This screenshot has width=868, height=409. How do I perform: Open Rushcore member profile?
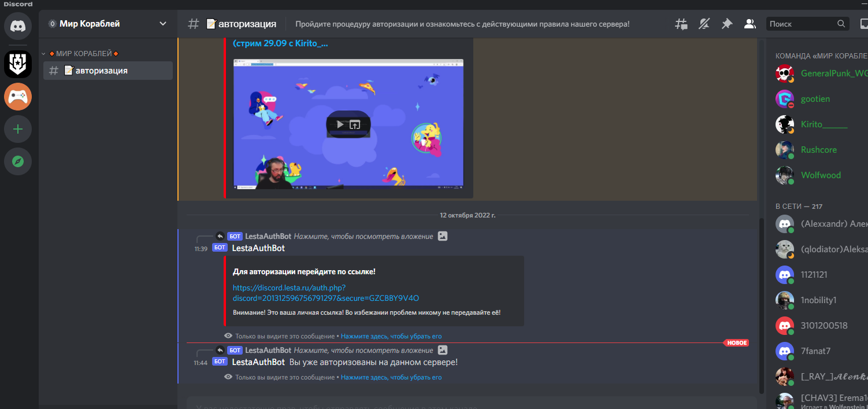819,150
